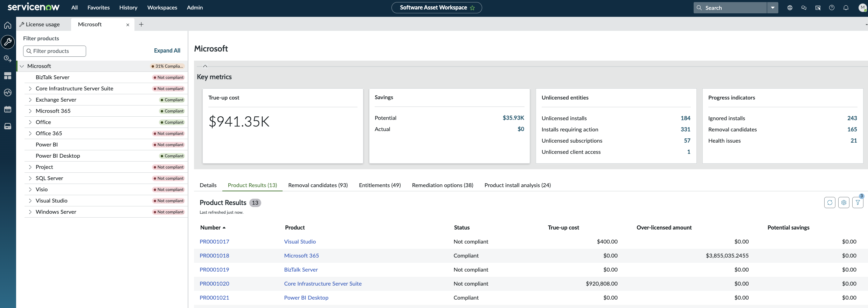Open the Removal candidates (93) tab
Viewport: 868px width, 308px height.
click(x=318, y=185)
